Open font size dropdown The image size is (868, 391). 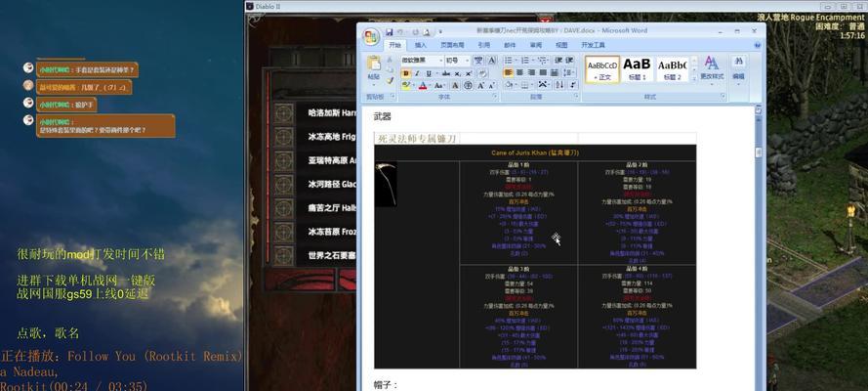pos(468,60)
